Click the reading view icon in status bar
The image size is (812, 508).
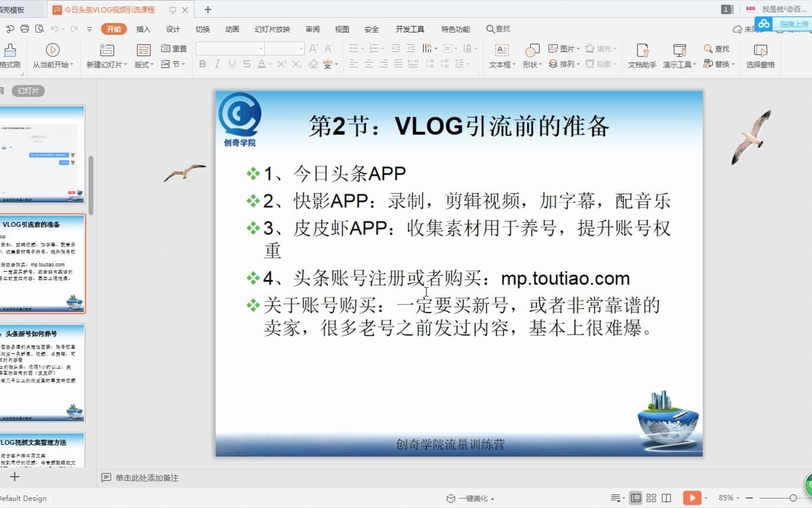(666, 498)
